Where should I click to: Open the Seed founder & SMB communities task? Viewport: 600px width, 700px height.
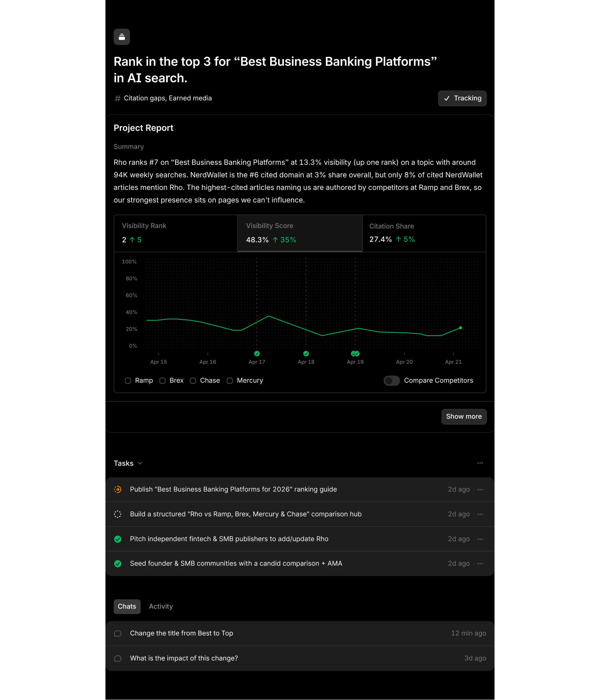point(300,564)
